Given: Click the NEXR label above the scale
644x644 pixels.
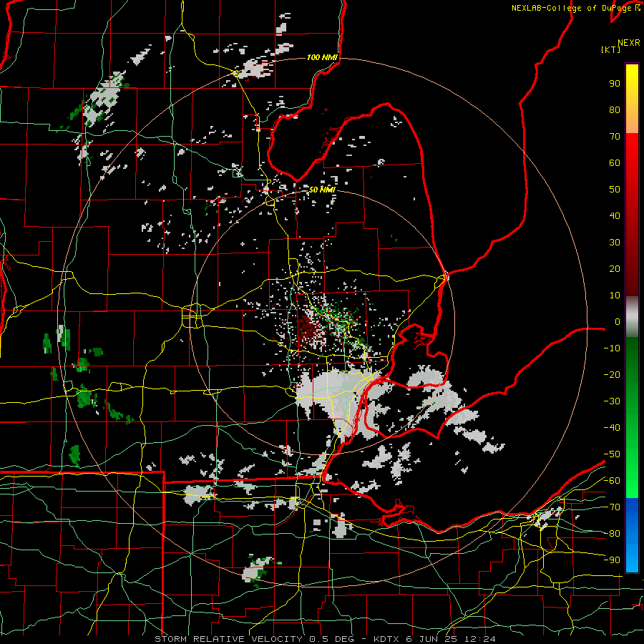Looking at the screenshot, I should [x=628, y=43].
